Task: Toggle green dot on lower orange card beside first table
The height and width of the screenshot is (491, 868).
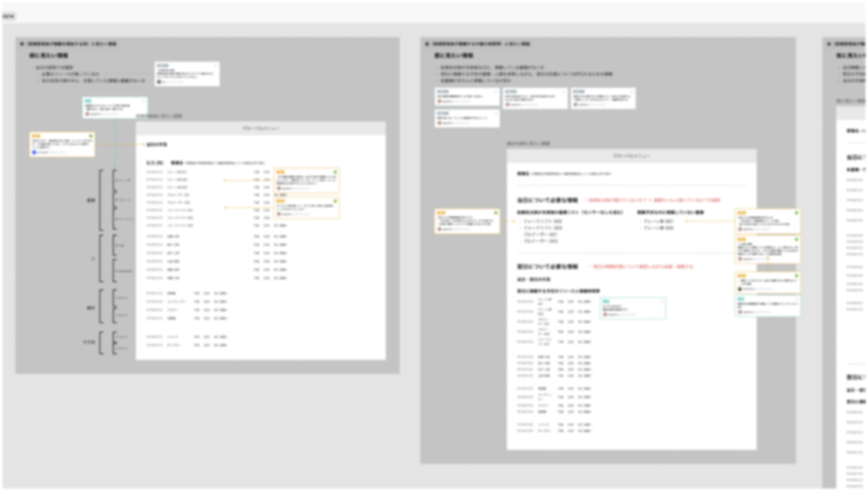Action: point(335,201)
